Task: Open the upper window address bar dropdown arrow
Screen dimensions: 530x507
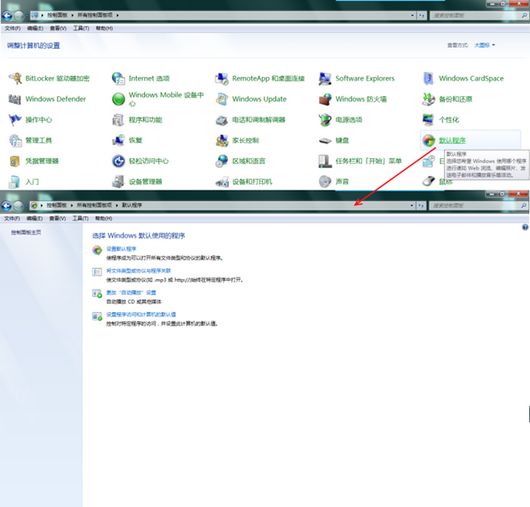Action: tap(412, 15)
